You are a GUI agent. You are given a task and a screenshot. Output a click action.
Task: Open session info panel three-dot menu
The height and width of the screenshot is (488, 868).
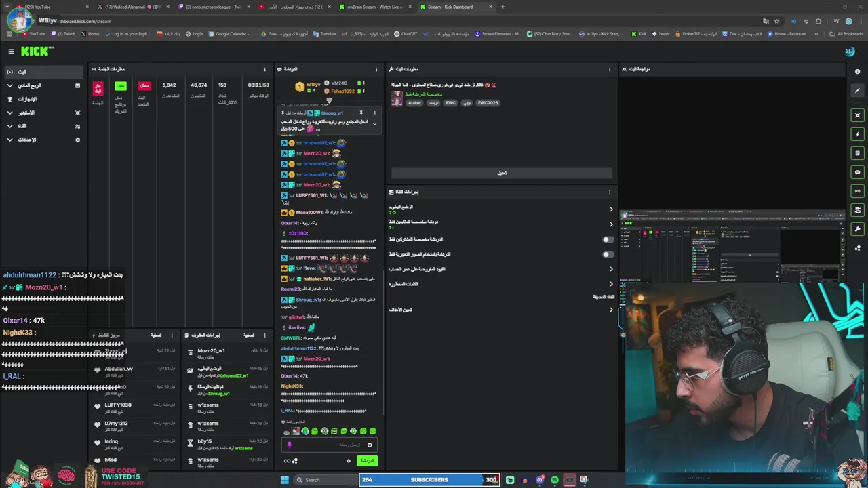(x=264, y=69)
